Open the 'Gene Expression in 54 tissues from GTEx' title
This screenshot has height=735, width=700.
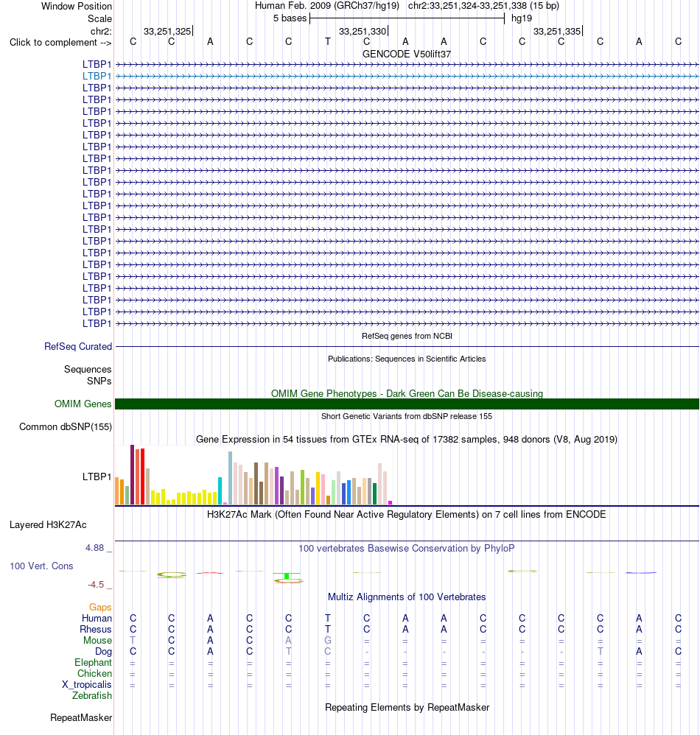pos(407,439)
